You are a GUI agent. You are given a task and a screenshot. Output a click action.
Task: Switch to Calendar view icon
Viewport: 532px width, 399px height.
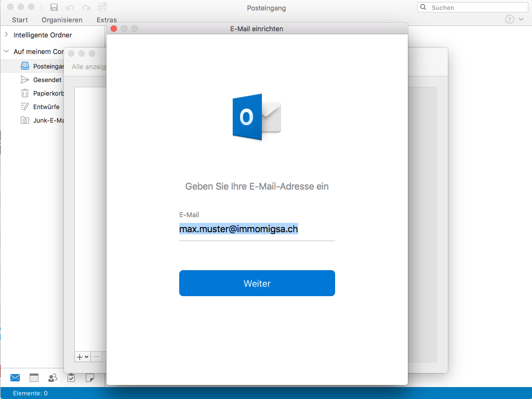click(x=34, y=378)
